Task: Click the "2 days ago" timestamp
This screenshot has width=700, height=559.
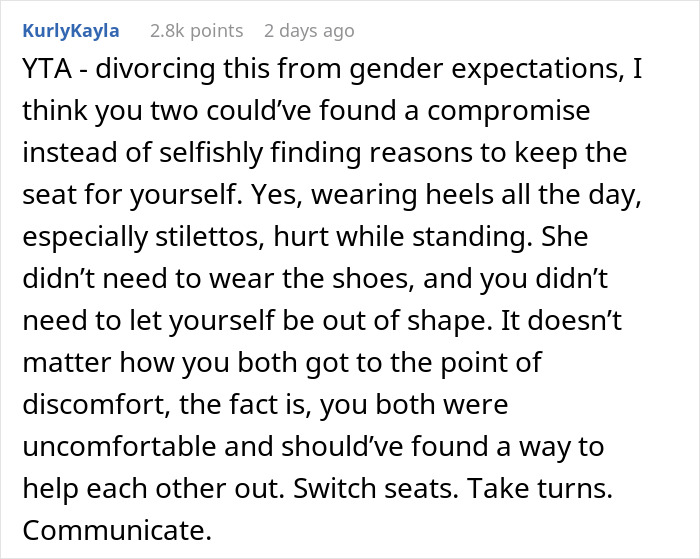Action: 304,31
